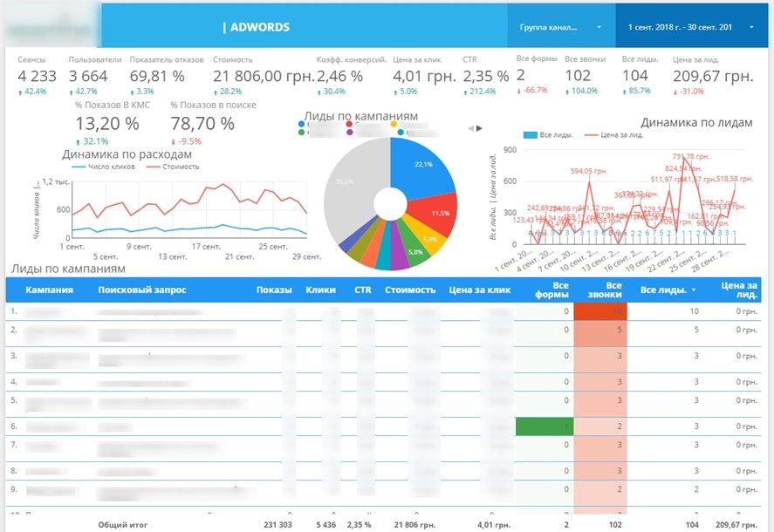Click the Пользователи scorecard value 3 664
This screenshot has width=774, height=532.
[88, 77]
